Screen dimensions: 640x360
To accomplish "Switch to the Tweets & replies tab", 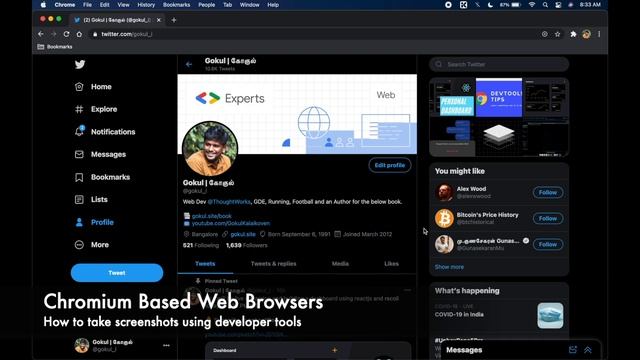I will click(273, 264).
